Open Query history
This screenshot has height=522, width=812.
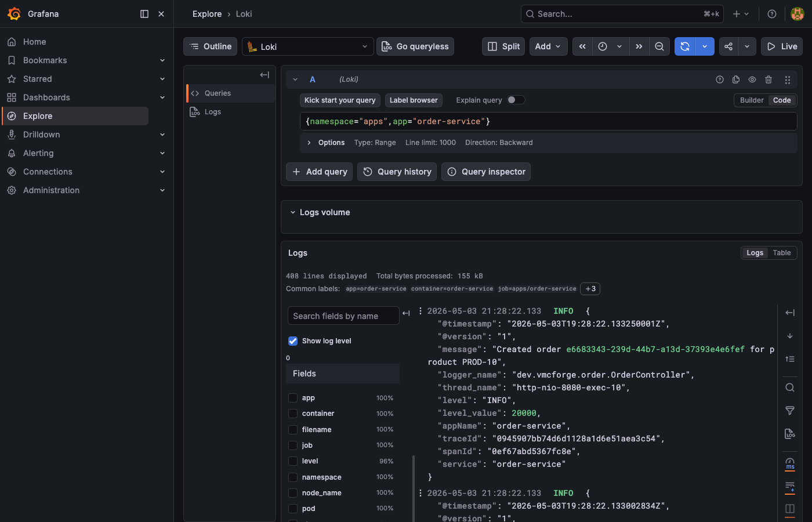point(397,172)
